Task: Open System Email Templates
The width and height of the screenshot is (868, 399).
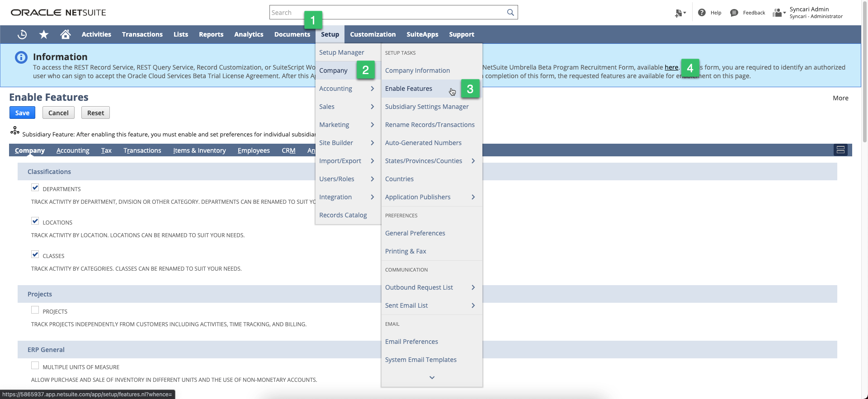Action: point(420,360)
